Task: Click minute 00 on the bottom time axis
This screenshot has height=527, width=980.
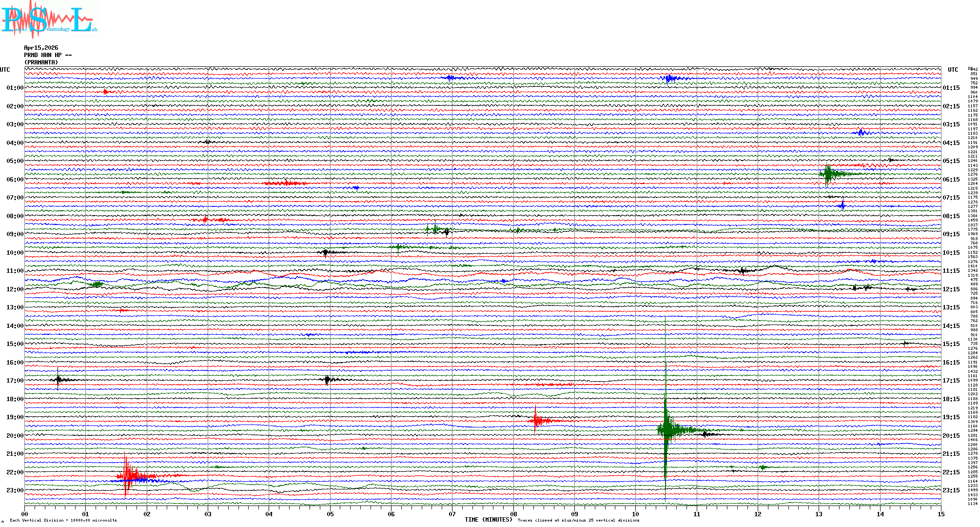Action: coord(25,514)
